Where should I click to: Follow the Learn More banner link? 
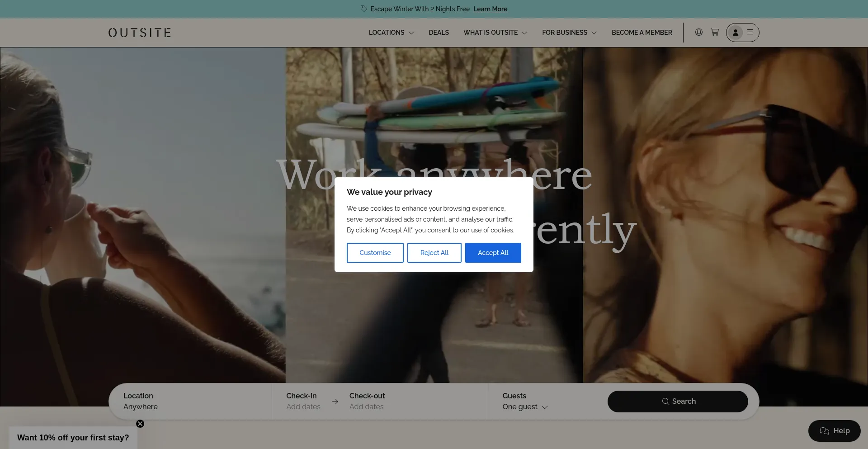point(490,9)
